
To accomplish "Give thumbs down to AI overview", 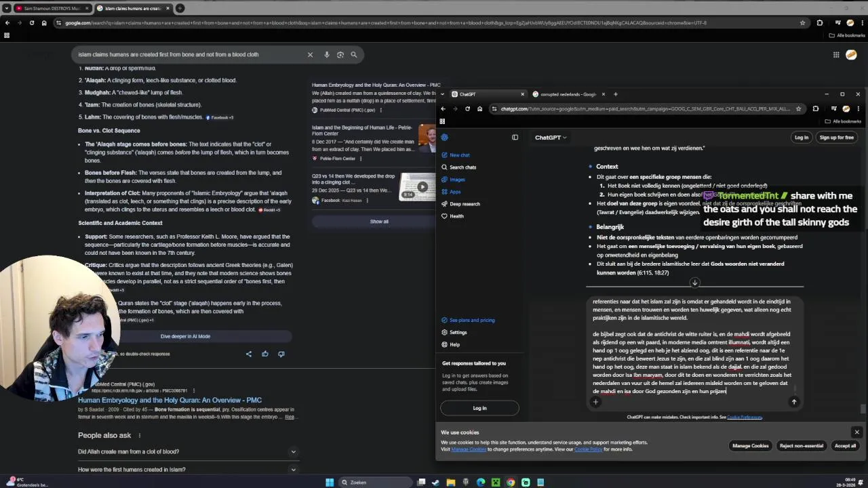I will (281, 354).
